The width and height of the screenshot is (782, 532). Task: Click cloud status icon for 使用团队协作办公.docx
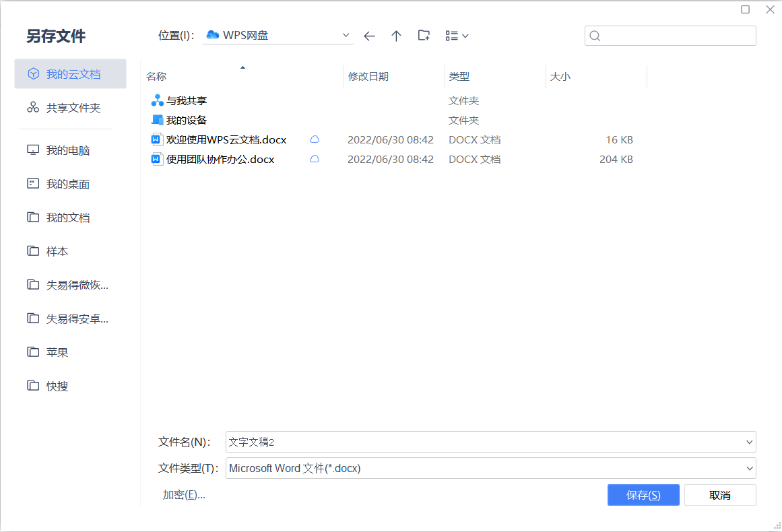314,159
